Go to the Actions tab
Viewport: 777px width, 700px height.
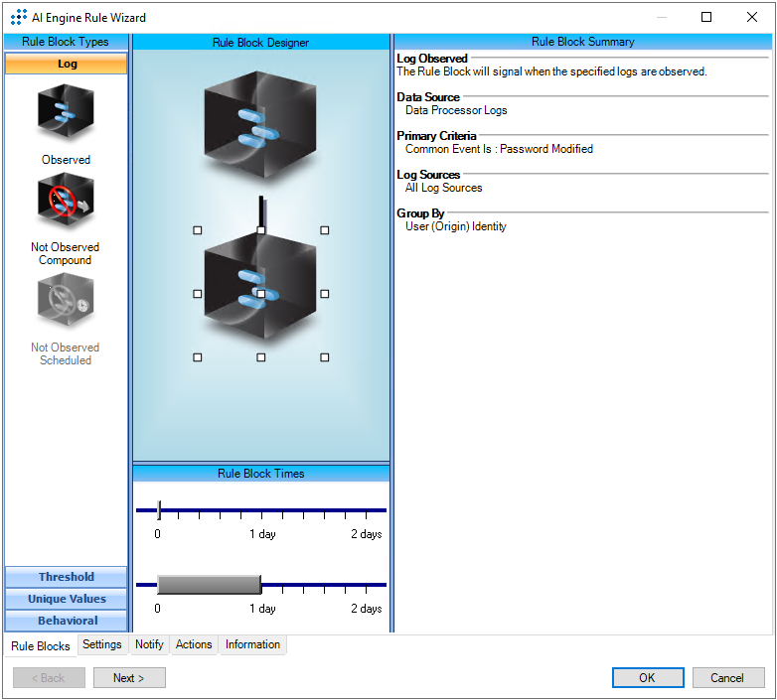point(194,644)
